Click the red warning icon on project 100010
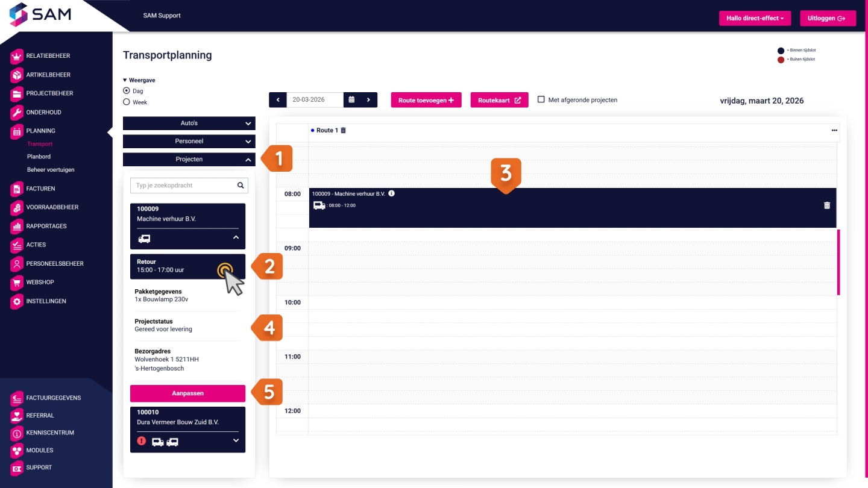 tap(142, 441)
